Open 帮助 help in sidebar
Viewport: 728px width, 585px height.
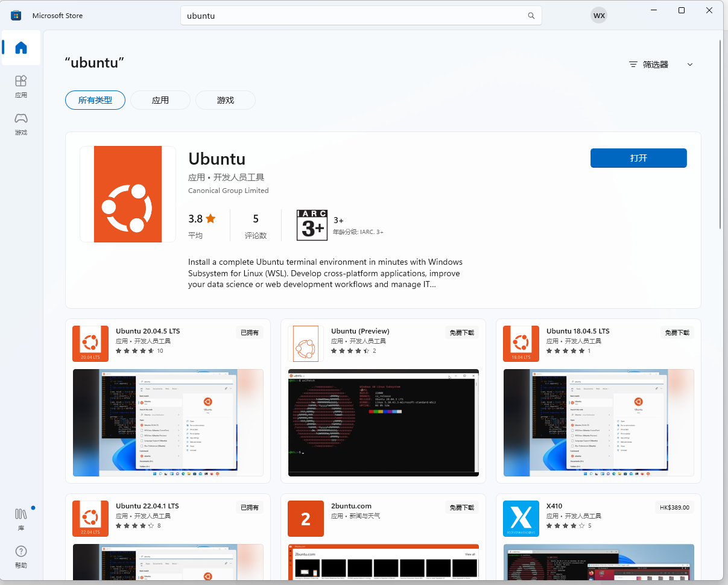21,557
